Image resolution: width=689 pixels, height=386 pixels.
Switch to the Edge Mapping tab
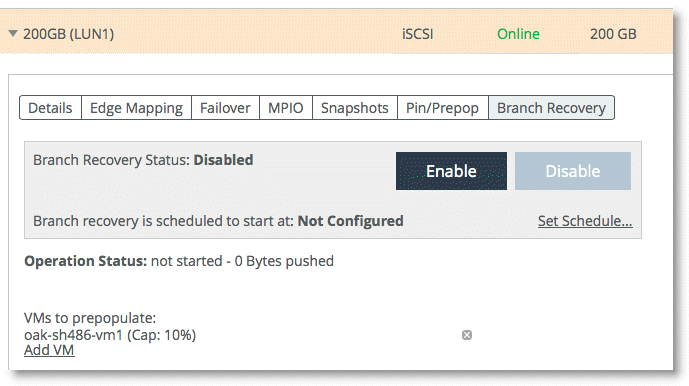(136, 108)
